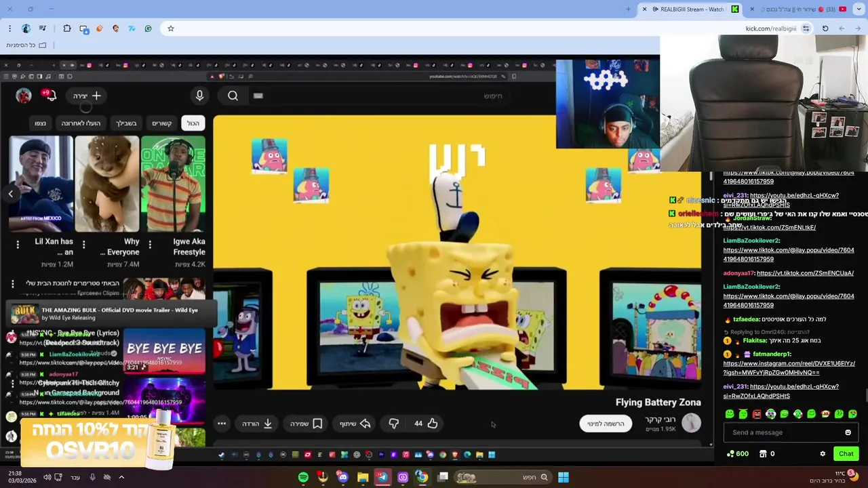This screenshot has height=488, width=868.
Task: Click the Grammarly extension icon
Action: [148, 28]
